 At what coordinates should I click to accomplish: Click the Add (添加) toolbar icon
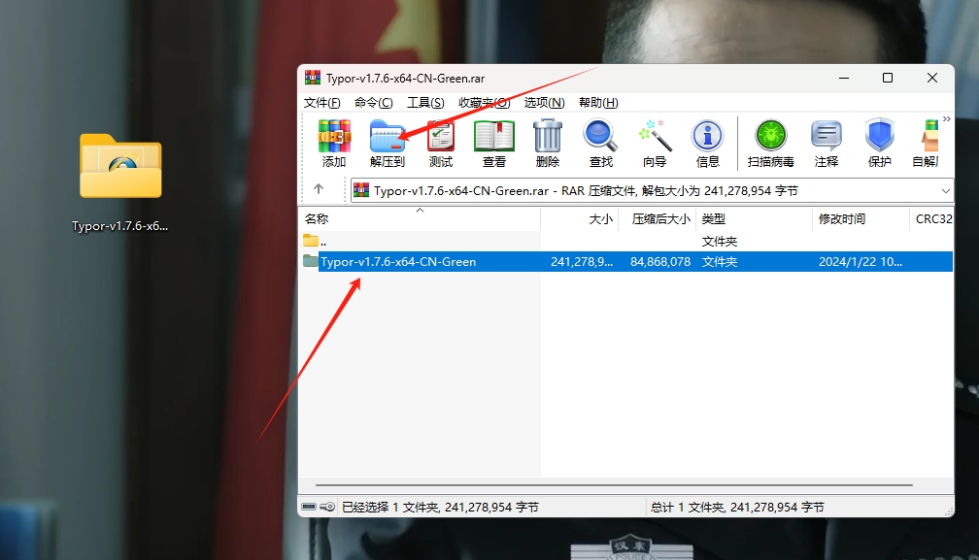point(334,137)
